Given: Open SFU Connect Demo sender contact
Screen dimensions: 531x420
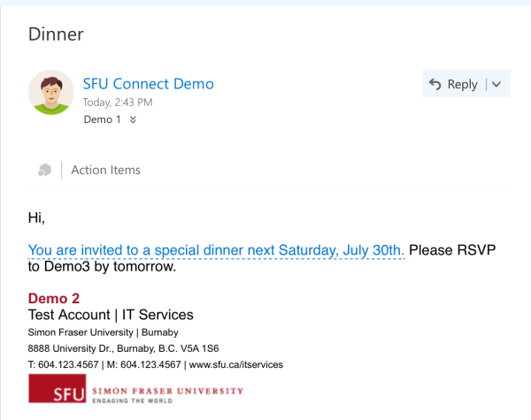Looking at the screenshot, I should pyautogui.click(x=149, y=84).
